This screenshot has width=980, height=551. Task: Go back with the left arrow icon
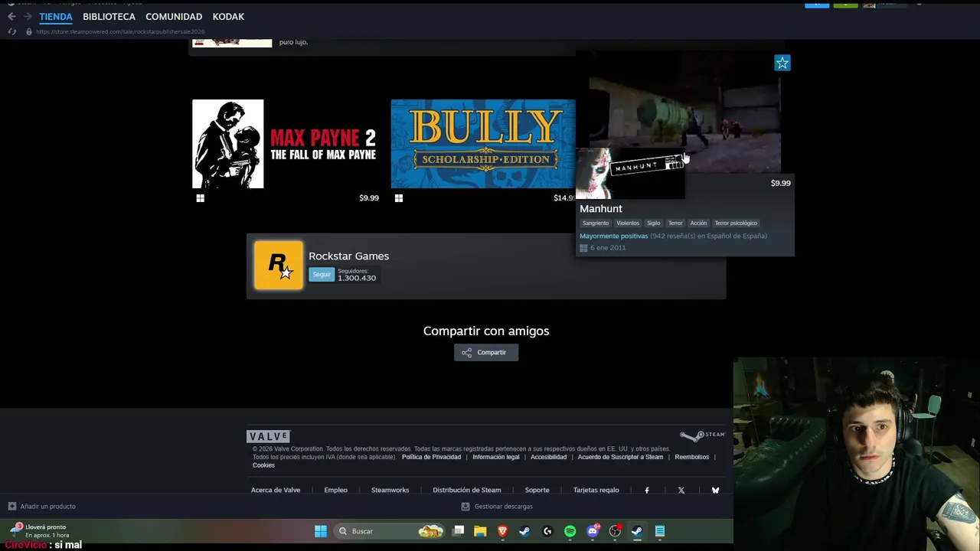11,16
